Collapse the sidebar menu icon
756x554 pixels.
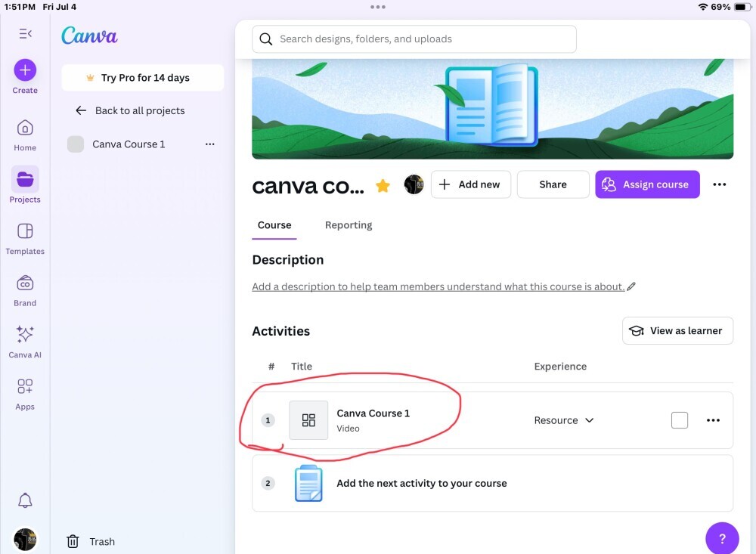point(25,33)
